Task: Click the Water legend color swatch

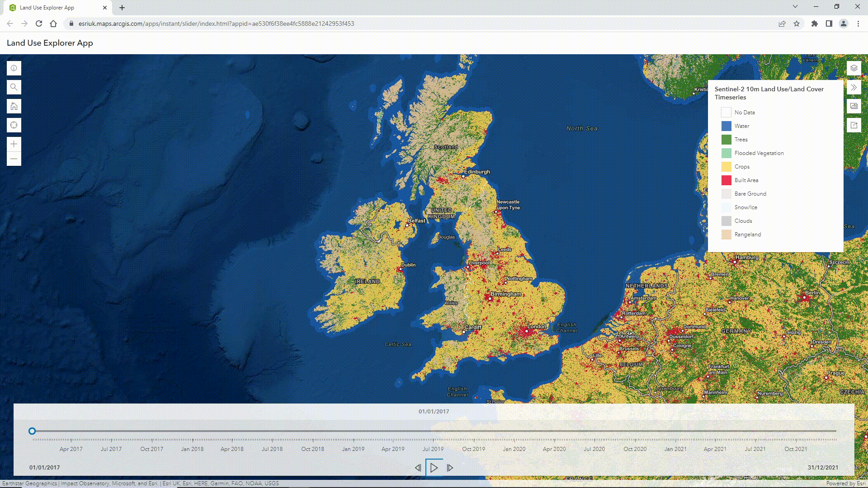Action: pos(726,126)
